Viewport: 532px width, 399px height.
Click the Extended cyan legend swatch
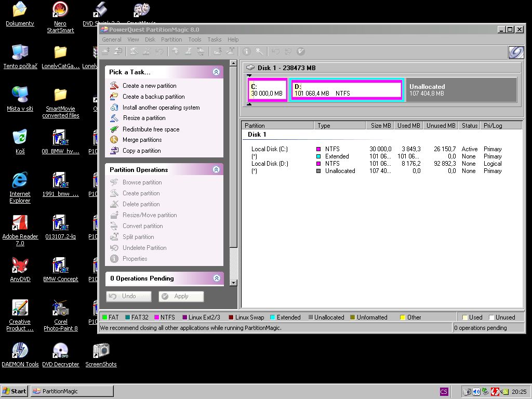coord(272,317)
